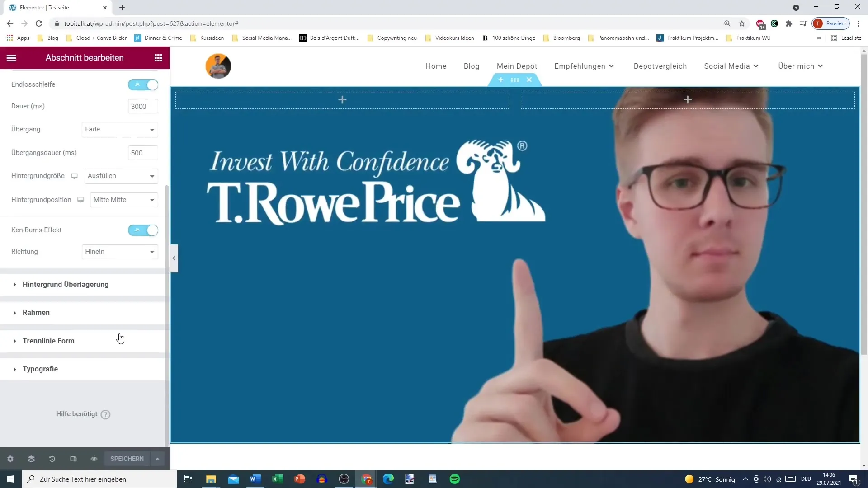Select Richtung Hinein dropdown option

coord(119,251)
